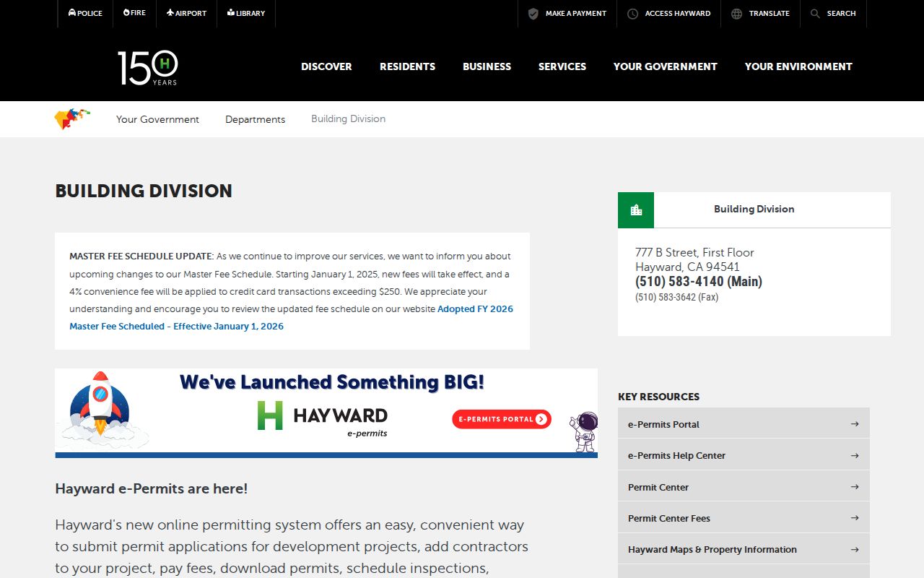Click the Building Division page heading
The width and height of the screenshot is (924, 578).
(x=144, y=191)
